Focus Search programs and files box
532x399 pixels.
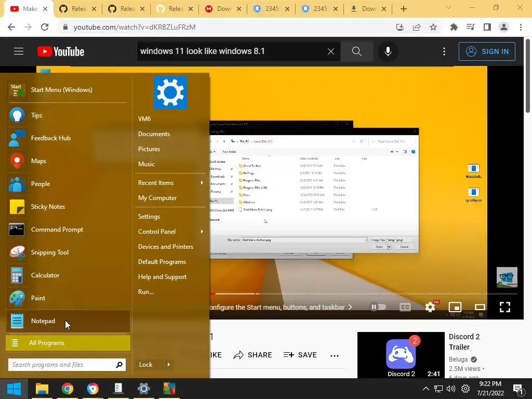coord(67,365)
